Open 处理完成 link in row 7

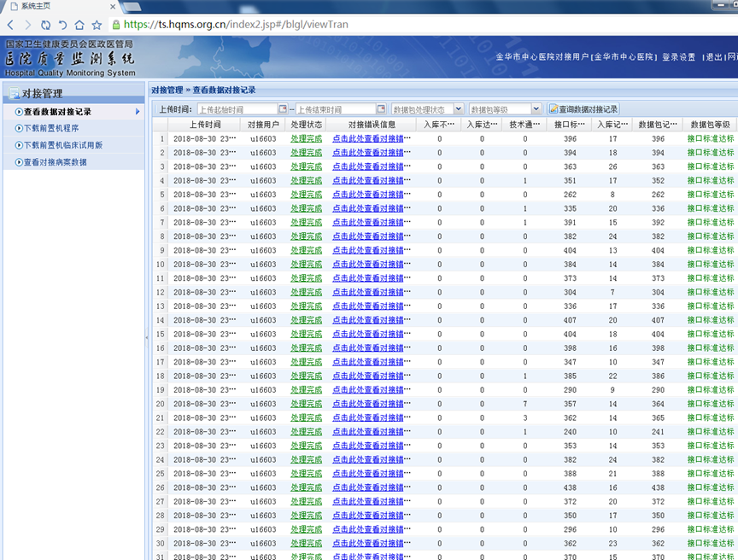pos(306,223)
